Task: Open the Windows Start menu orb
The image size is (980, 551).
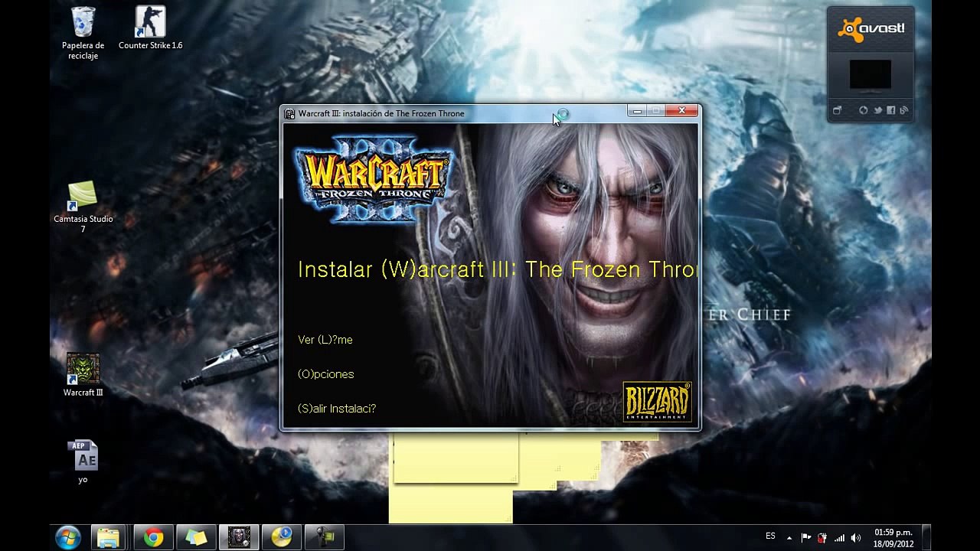Action: tap(68, 537)
